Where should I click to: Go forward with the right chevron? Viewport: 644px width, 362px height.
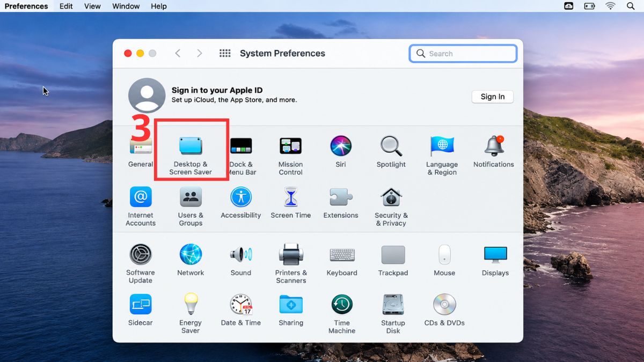click(x=200, y=53)
